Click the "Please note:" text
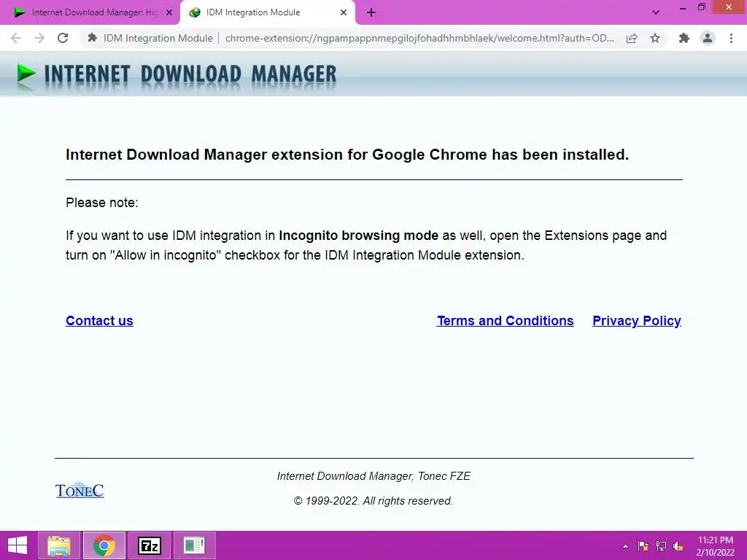 click(x=102, y=203)
